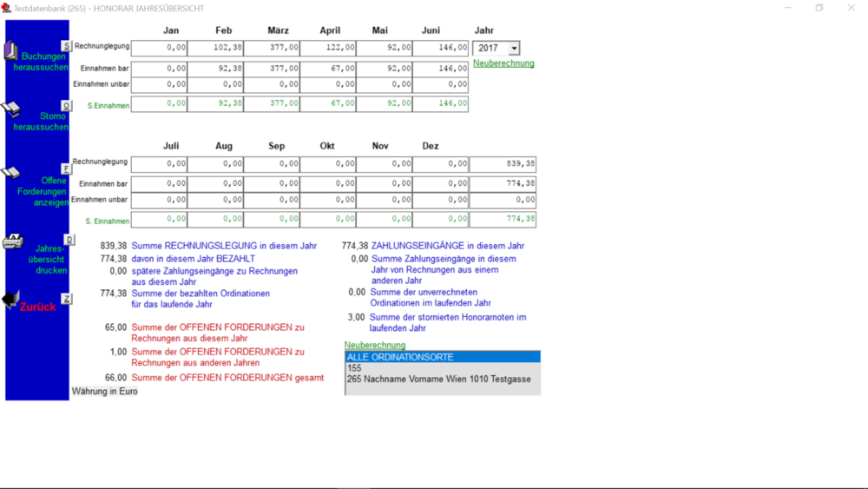Click yearly total S. Einnahmen 774,38
The height and width of the screenshot is (489, 868).
coord(503,219)
